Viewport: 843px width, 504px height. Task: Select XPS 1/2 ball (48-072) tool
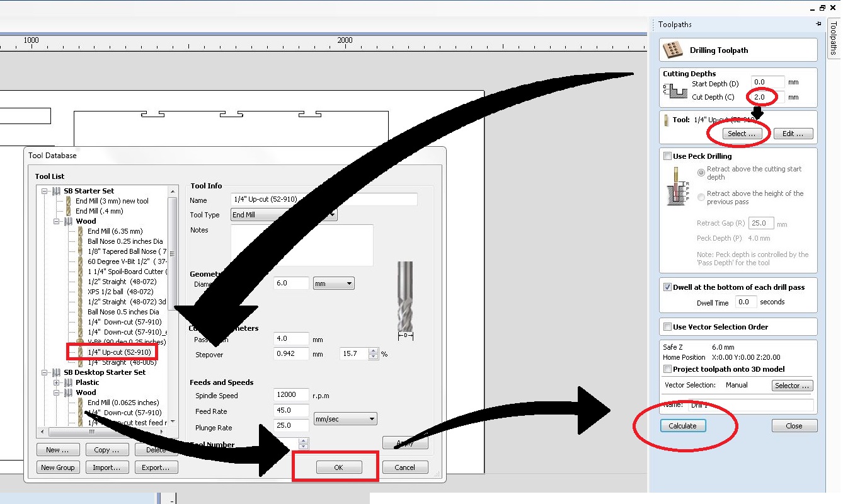point(120,292)
